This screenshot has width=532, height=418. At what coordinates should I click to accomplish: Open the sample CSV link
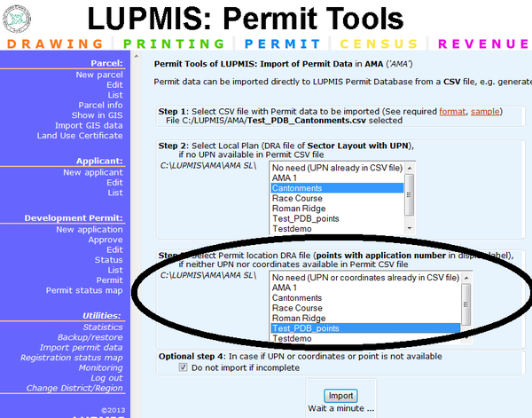[485, 111]
